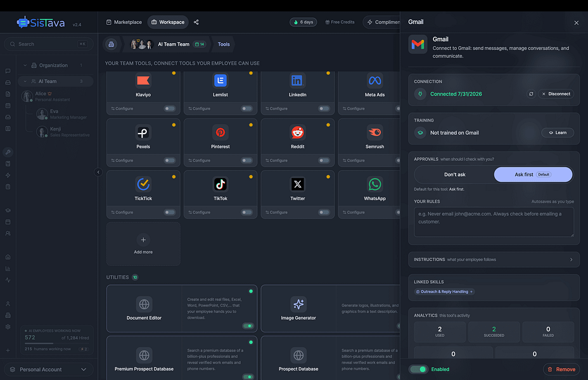
Task: Click the Add more tool card
Action: pyautogui.click(x=143, y=244)
